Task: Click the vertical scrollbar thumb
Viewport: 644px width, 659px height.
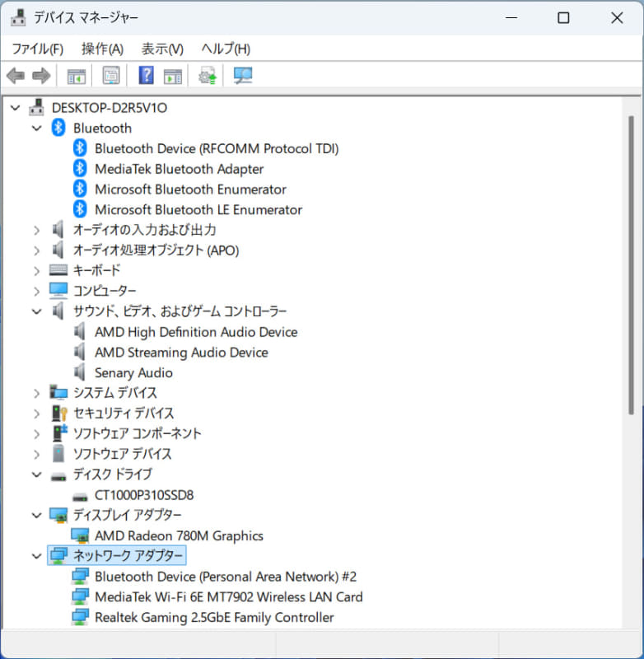Action: point(631,264)
